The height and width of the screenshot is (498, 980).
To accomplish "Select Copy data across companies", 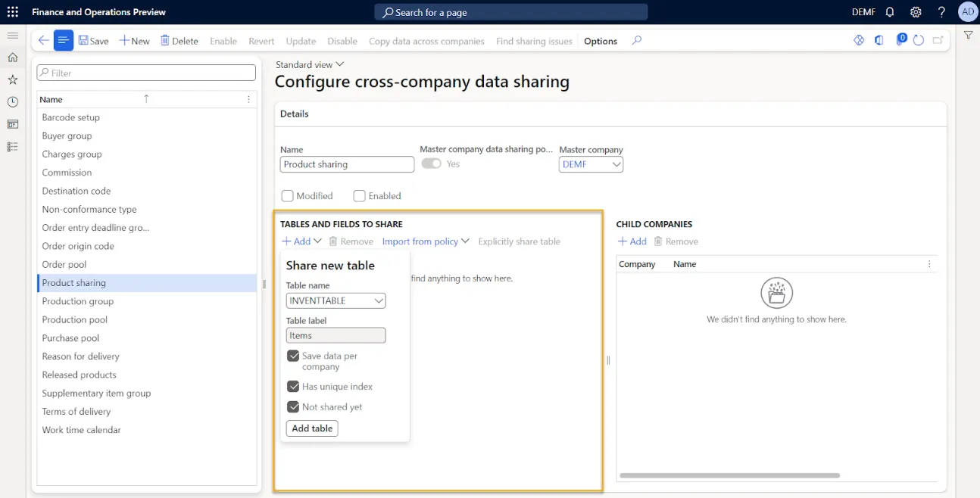I will point(426,41).
